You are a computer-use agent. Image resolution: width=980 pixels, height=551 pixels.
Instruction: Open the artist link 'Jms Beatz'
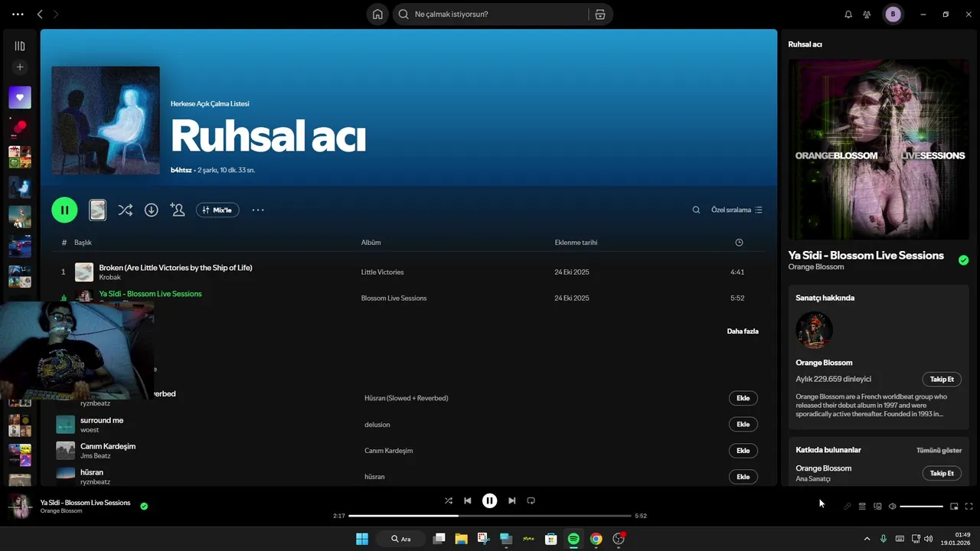[x=95, y=456]
